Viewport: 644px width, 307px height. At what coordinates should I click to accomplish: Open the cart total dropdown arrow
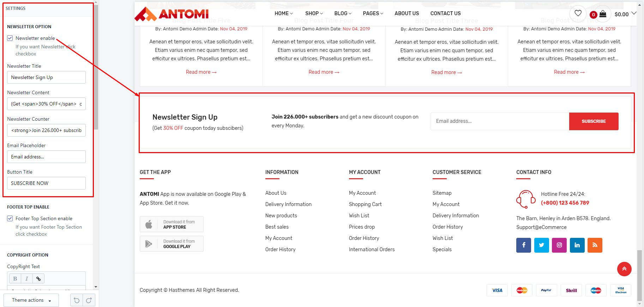634,13
